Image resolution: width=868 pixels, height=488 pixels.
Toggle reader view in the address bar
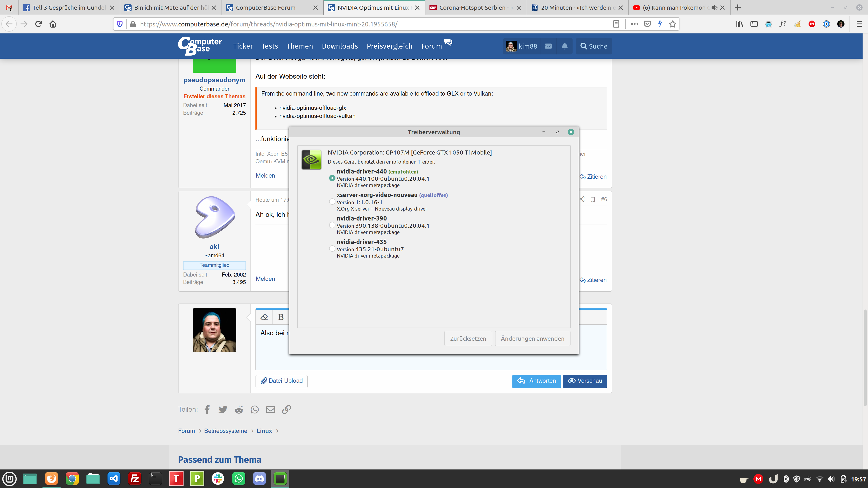click(616, 24)
